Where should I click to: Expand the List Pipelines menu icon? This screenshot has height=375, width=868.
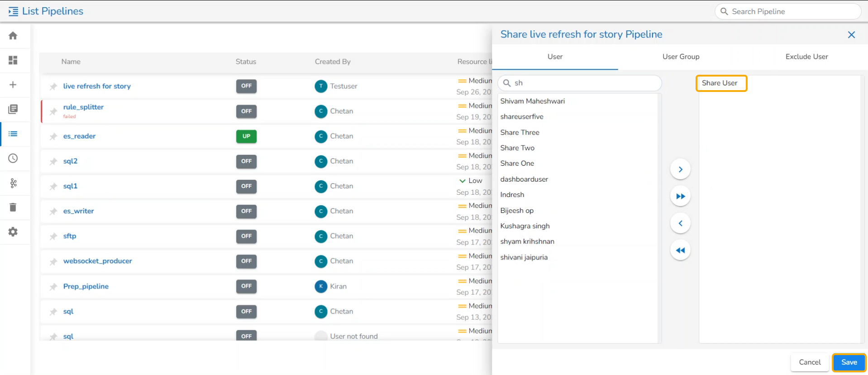tap(13, 11)
